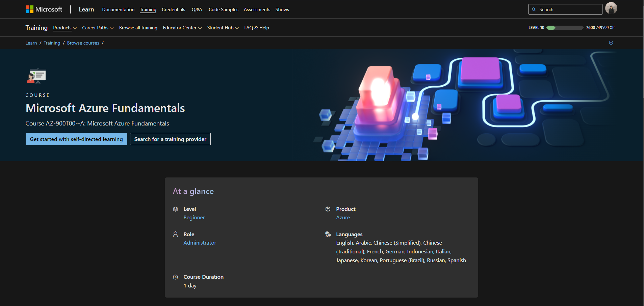Click the Learn breadcrumb link
644x306 pixels.
(x=31, y=43)
